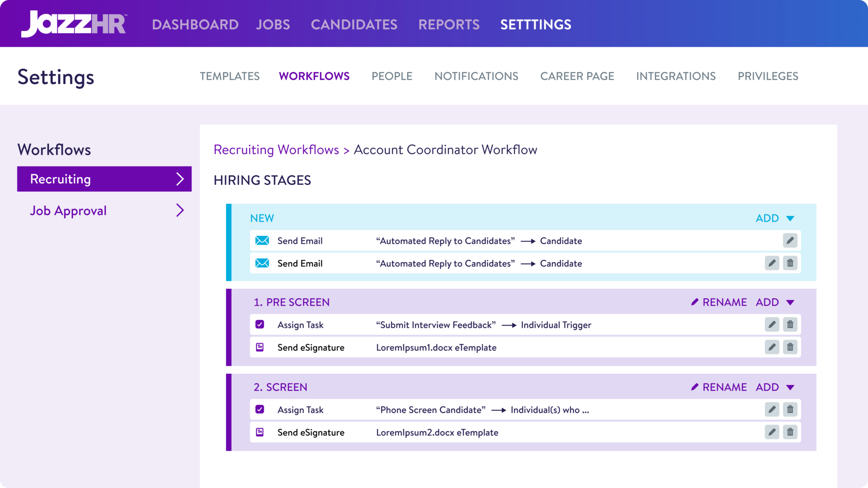868x488 pixels.
Task: Expand the ADD dropdown in the NEW stage
Action: (x=775, y=218)
